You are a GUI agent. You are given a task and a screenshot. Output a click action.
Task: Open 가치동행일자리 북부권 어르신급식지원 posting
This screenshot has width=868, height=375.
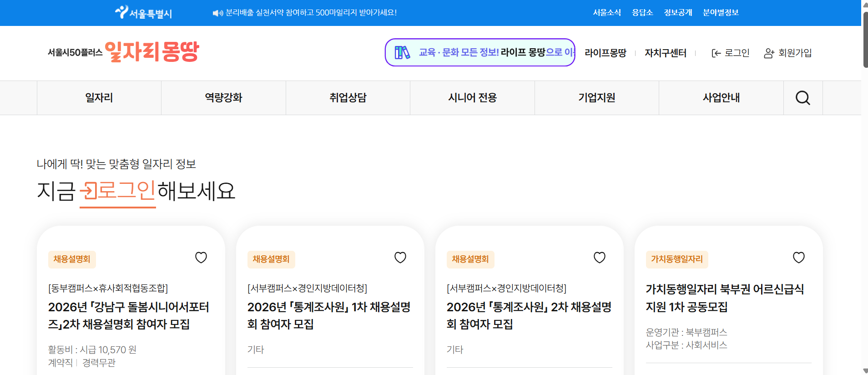725,298
